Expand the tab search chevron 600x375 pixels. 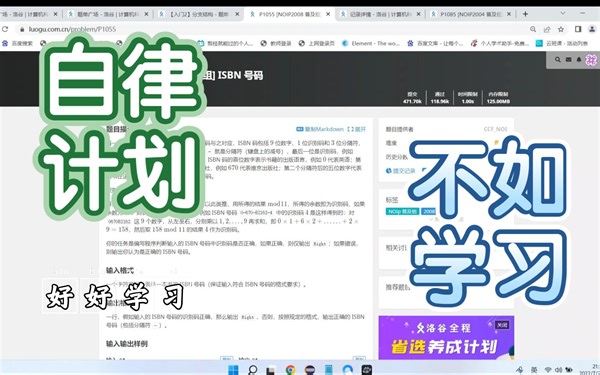[x=562, y=13]
